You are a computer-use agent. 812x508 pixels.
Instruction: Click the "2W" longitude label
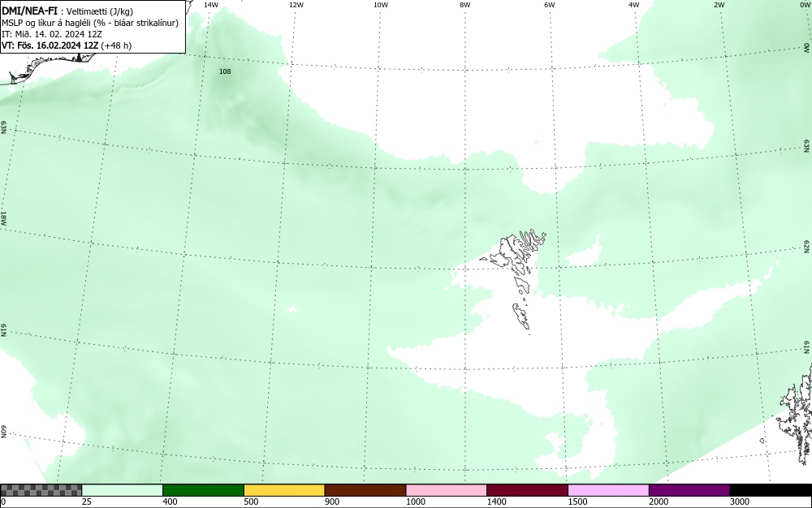coord(719,5)
